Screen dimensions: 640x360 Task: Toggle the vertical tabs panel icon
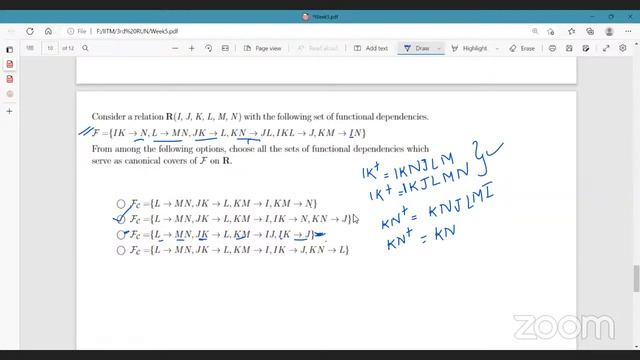coord(10,49)
